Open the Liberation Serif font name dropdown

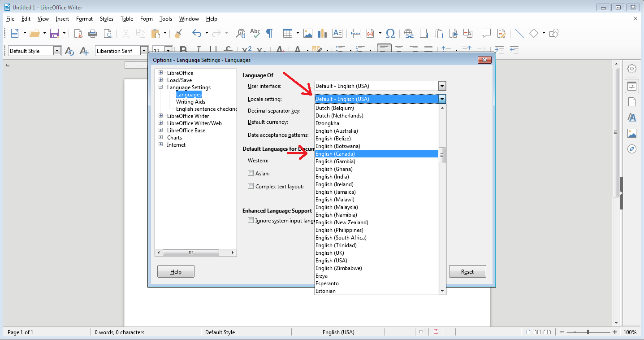click(144, 51)
